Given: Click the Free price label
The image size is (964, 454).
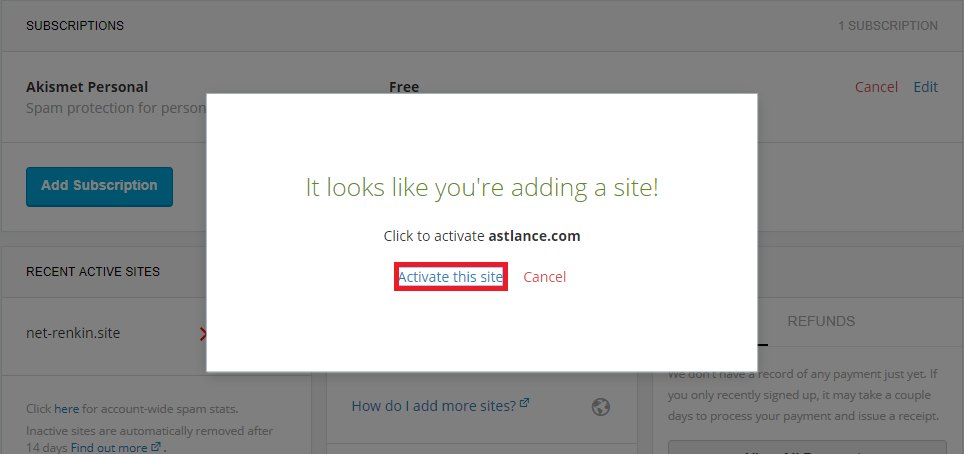Looking at the screenshot, I should point(404,87).
